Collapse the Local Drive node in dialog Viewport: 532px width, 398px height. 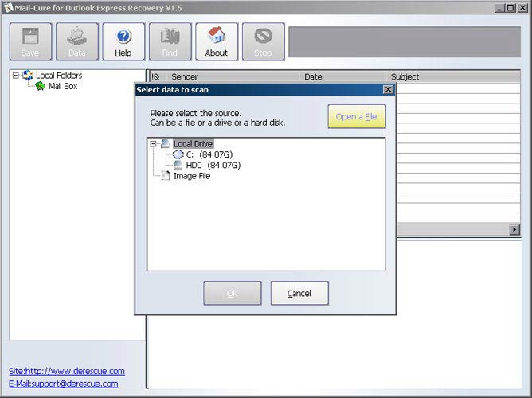pos(154,144)
